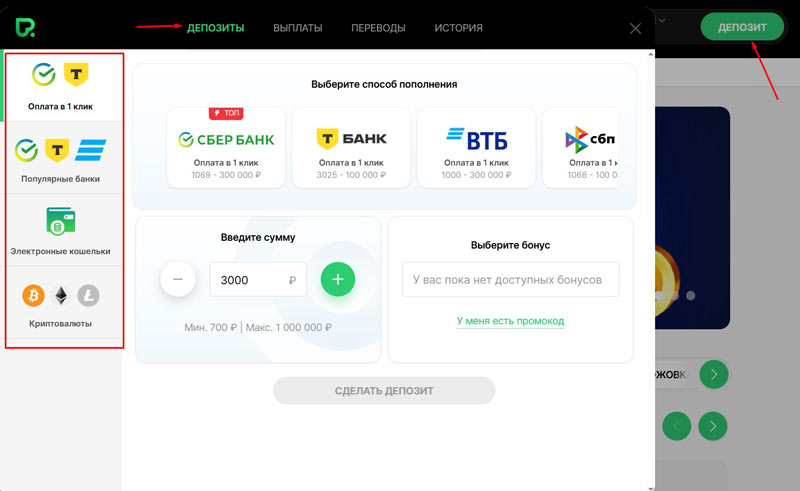This screenshot has width=800, height=491.
Task: Click the Введите сумму heading
Action: coord(258,237)
